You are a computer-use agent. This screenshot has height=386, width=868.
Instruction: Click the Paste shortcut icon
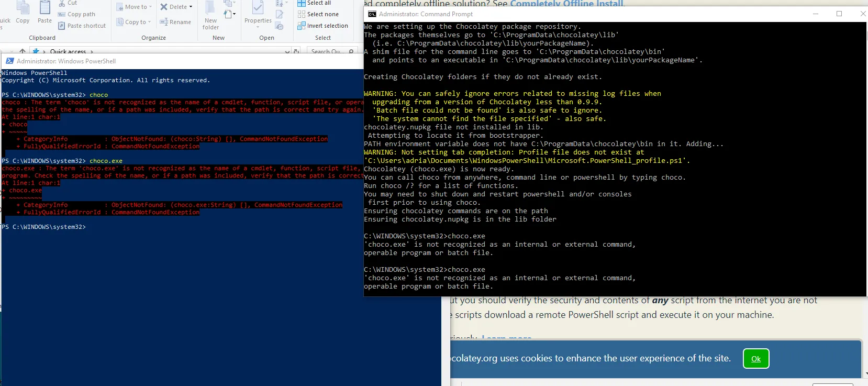(62, 26)
